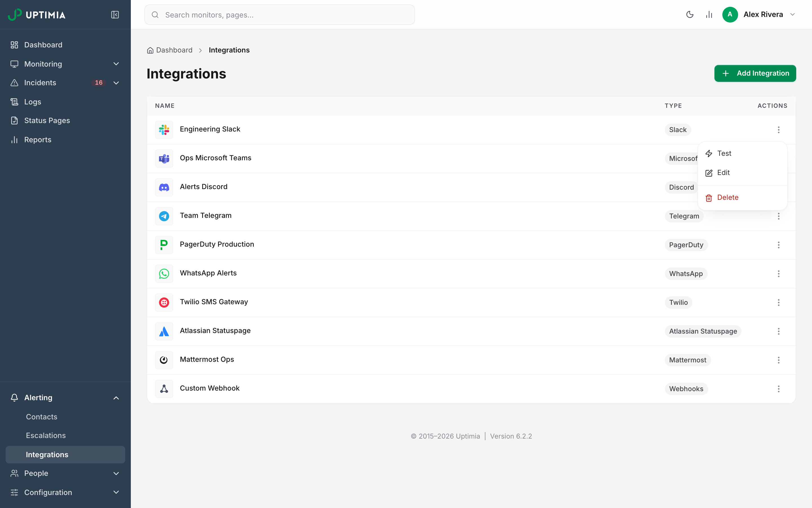Select the Integrations submenu item

(x=65, y=455)
